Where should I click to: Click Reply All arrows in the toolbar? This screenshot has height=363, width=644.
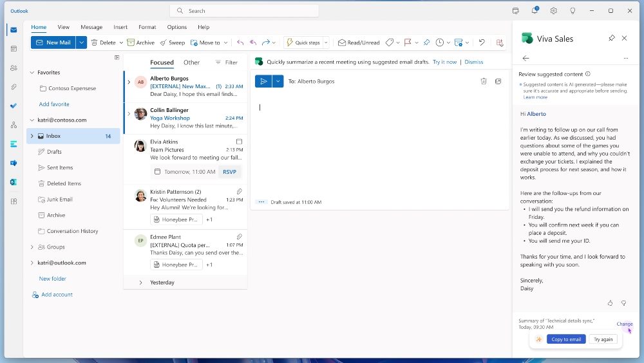click(x=253, y=42)
